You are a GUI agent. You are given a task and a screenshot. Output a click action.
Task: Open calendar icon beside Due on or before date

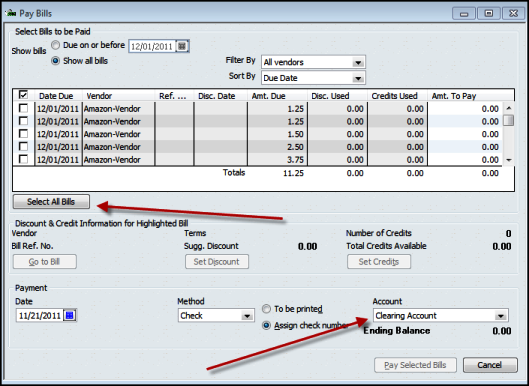(x=182, y=46)
